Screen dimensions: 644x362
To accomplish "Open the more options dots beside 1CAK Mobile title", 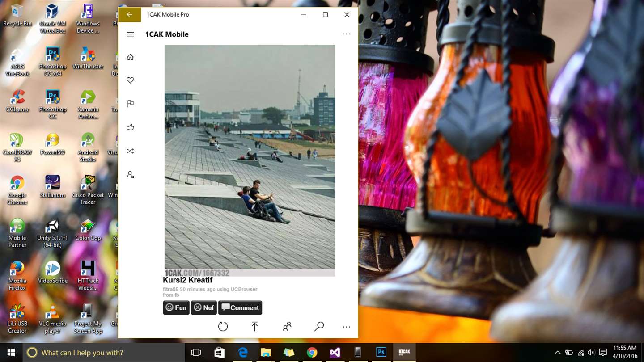I will [x=346, y=34].
